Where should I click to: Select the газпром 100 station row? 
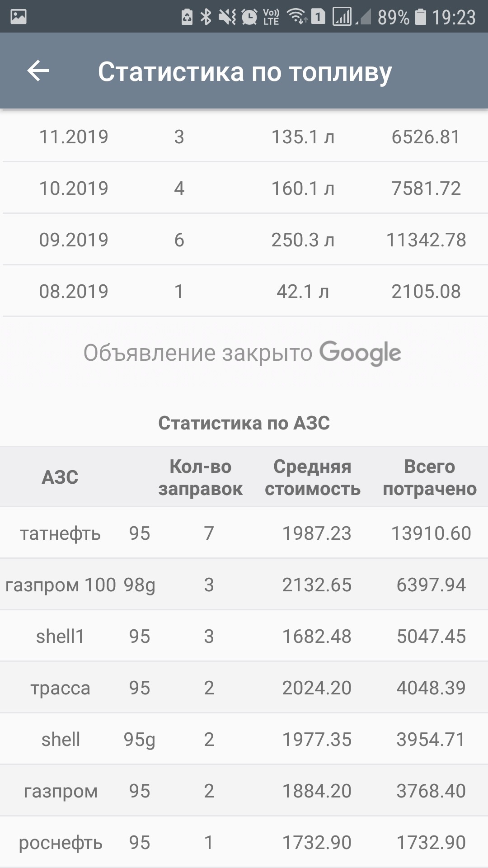coord(244,585)
